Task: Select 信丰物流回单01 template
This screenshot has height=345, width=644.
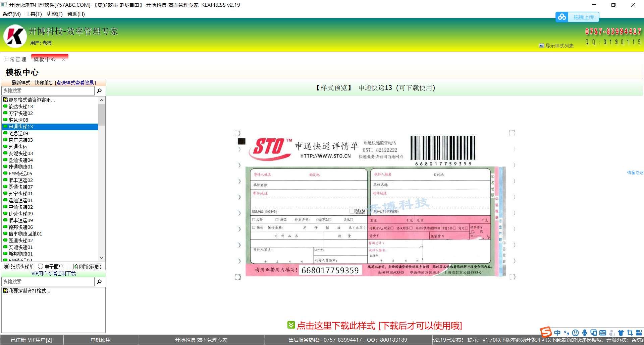Action: (x=25, y=234)
